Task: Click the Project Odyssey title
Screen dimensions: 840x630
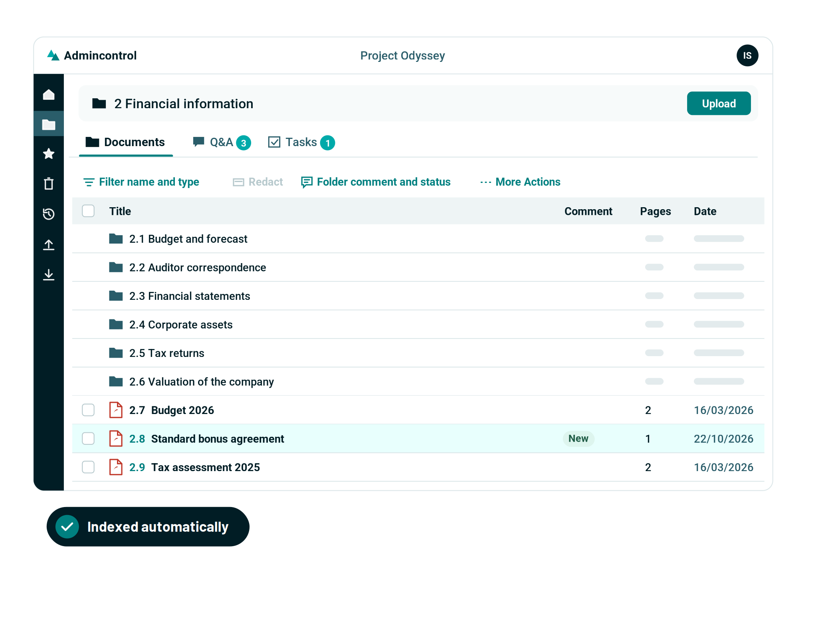Action: coord(402,55)
